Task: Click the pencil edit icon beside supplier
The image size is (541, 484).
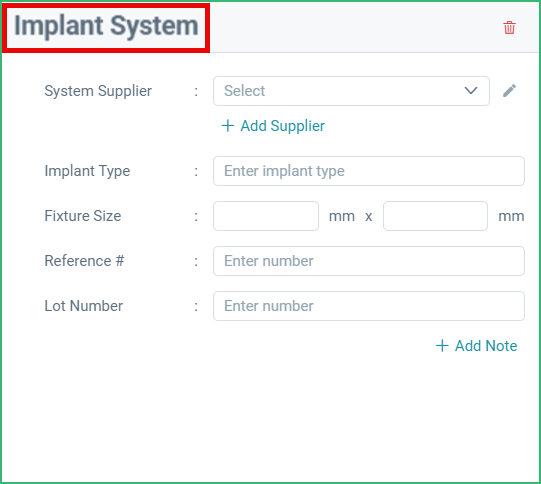Action: click(509, 91)
